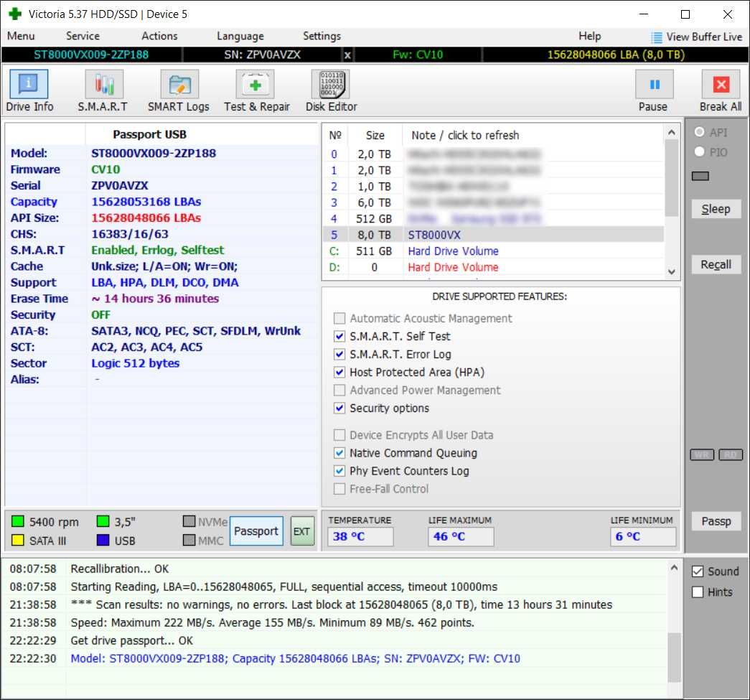Toggle Free-Fall Control checkbox
Screen dimensions: 750x700
point(339,489)
